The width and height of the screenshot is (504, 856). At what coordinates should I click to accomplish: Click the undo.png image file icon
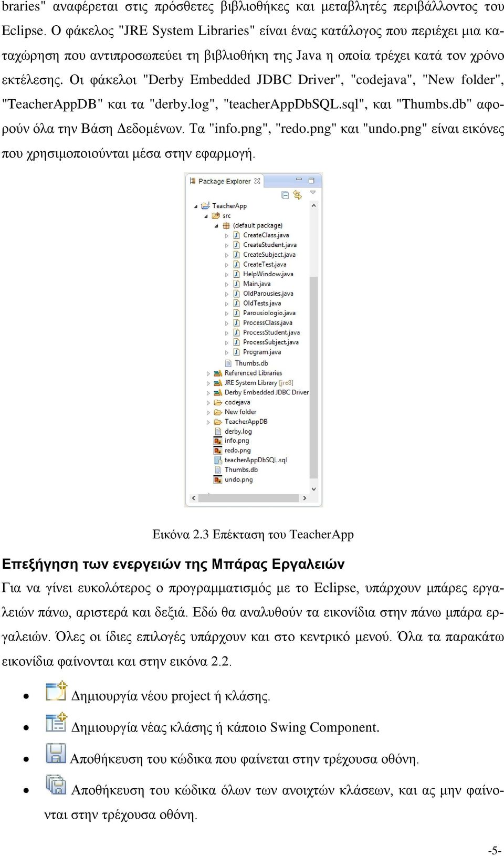[218, 479]
